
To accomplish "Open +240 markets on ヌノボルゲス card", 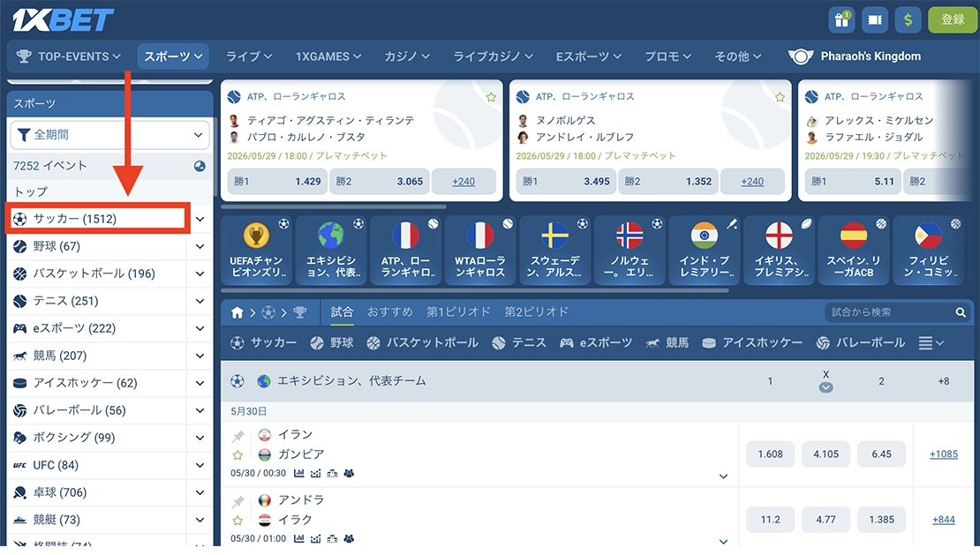I will (752, 182).
